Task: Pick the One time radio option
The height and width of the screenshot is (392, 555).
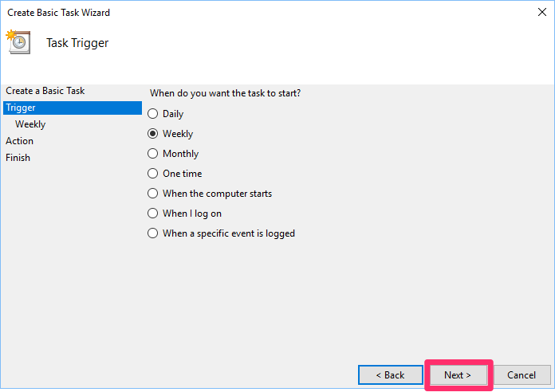Action: tap(152, 174)
